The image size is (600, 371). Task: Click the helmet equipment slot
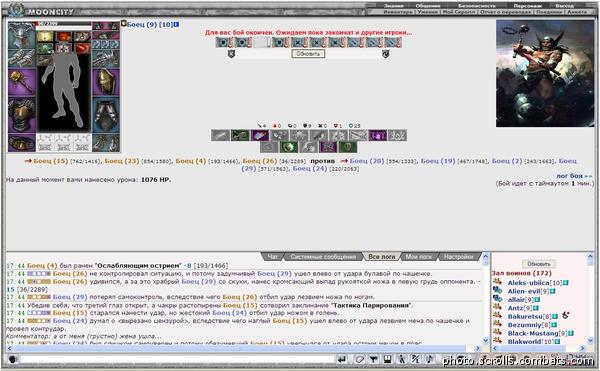pos(22,36)
